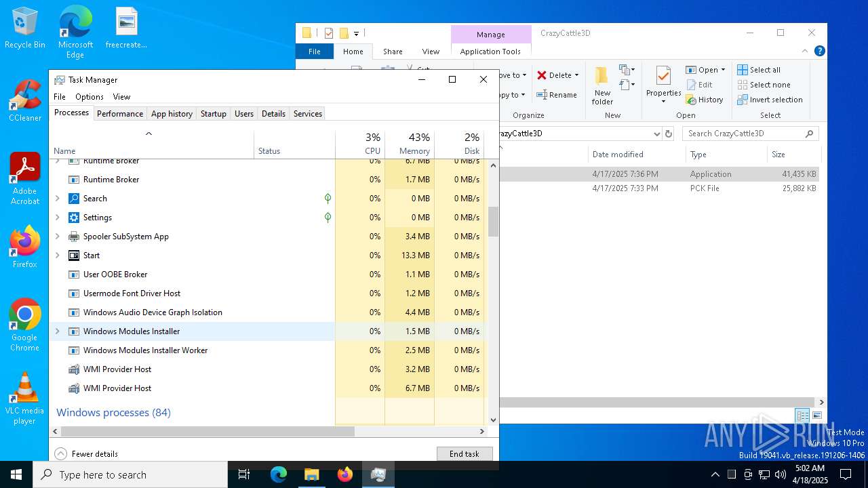
Task: Click the Rename icon in Explorer ribbon
Action: [542, 95]
